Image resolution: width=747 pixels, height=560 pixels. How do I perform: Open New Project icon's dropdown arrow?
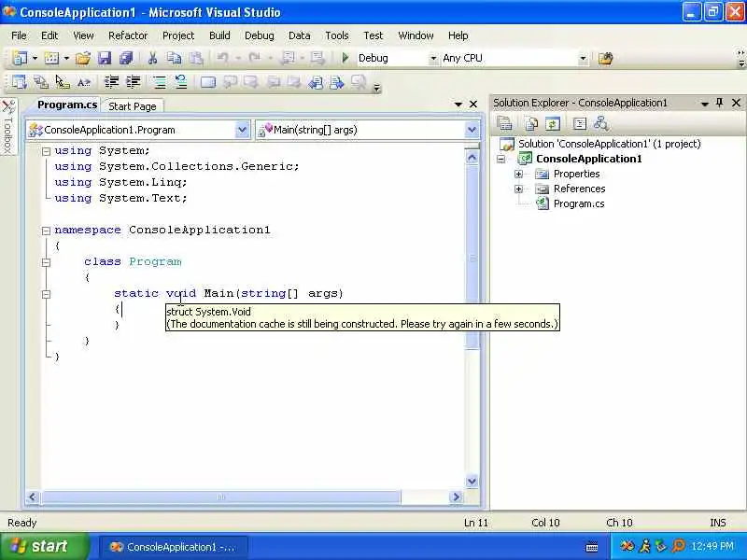pos(35,59)
